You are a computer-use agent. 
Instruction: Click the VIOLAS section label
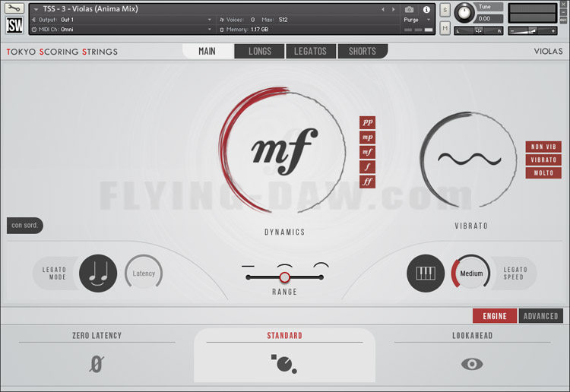click(548, 51)
